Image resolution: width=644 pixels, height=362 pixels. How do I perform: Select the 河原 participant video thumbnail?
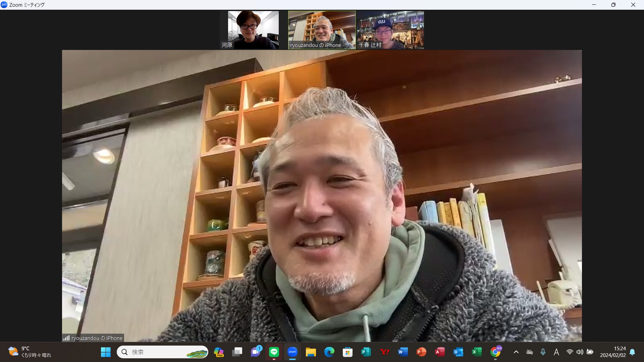(x=253, y=30)
